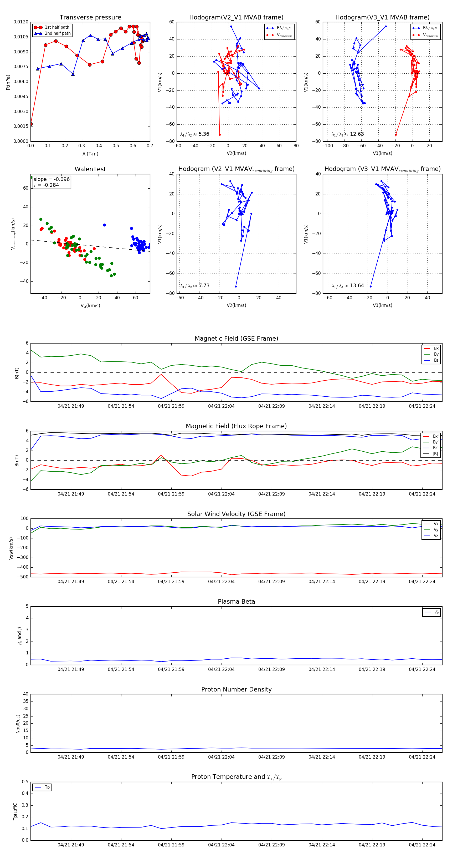Click the dashed regression line in the WalenTest plot

[90, 246]
